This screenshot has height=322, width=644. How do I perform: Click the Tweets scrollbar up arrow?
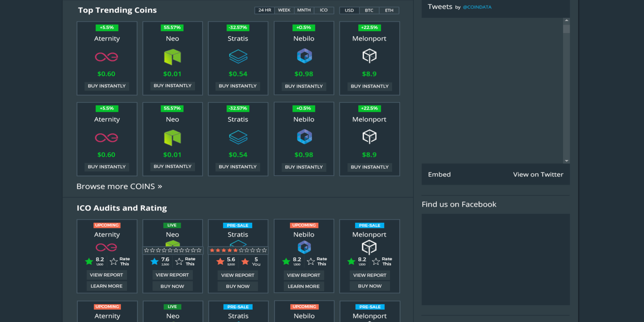[x=567, y=21]
